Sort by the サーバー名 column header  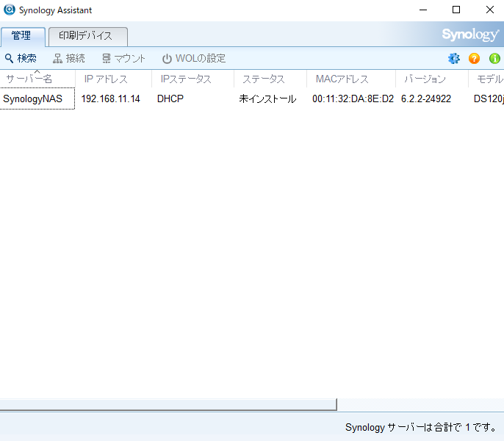click(x=37, y=79)
